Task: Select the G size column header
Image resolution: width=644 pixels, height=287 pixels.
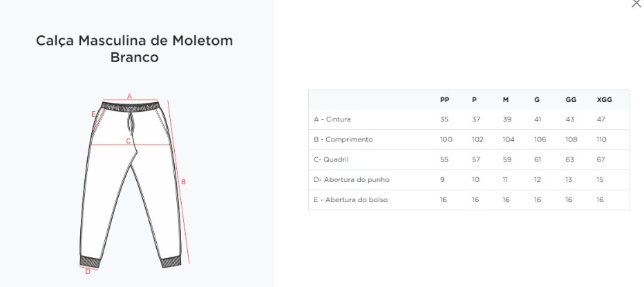Action: (537, 100)
